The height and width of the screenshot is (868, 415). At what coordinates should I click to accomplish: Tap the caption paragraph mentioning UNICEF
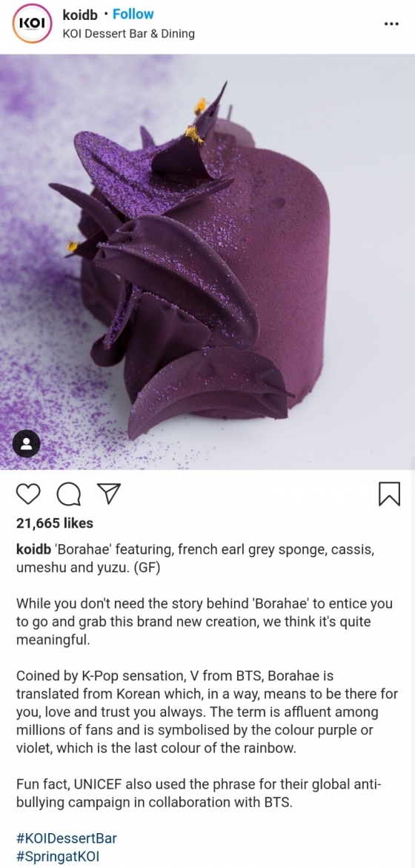click(x=199, y=793)
